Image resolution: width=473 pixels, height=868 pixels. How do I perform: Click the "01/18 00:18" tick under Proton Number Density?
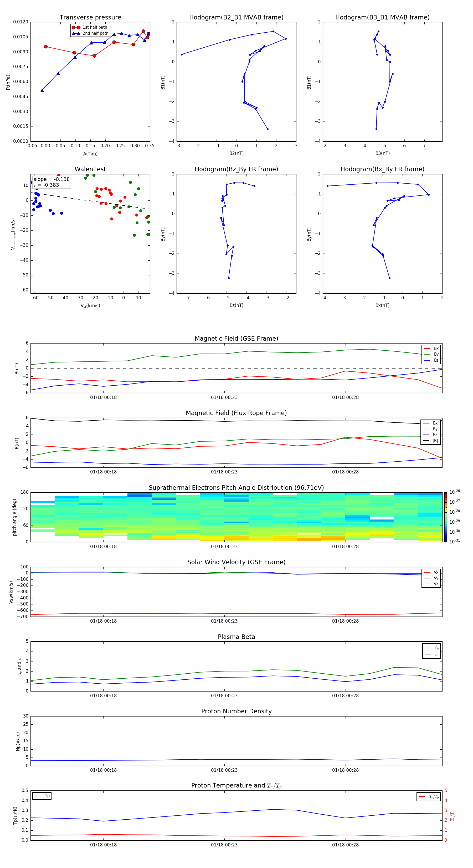coord(103,770)
